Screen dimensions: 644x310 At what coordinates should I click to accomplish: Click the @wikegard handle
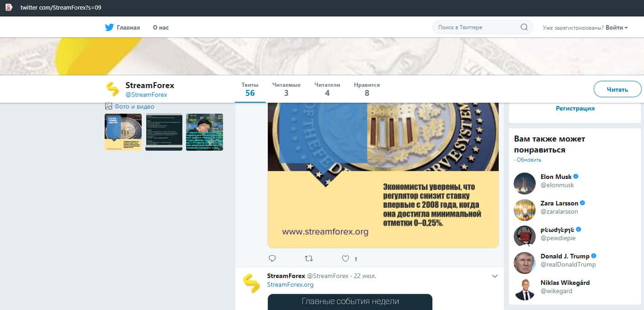click(556, 291)
